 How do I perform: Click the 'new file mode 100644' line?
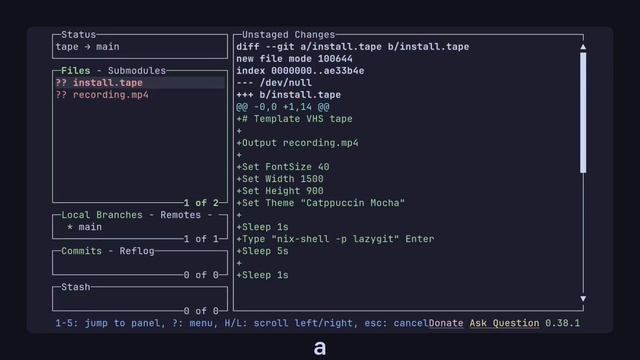coord(294,59)
